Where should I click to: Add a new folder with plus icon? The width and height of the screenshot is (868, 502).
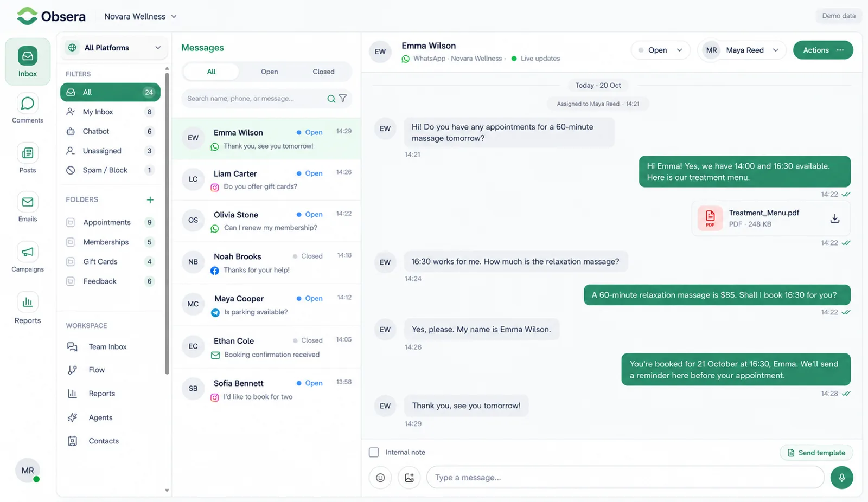[x=150, y=200]
